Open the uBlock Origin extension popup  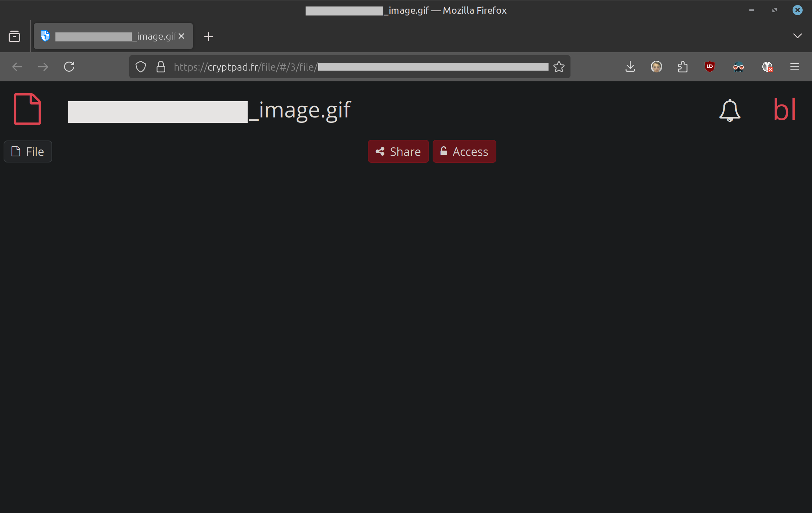click(x=709, y=67)
